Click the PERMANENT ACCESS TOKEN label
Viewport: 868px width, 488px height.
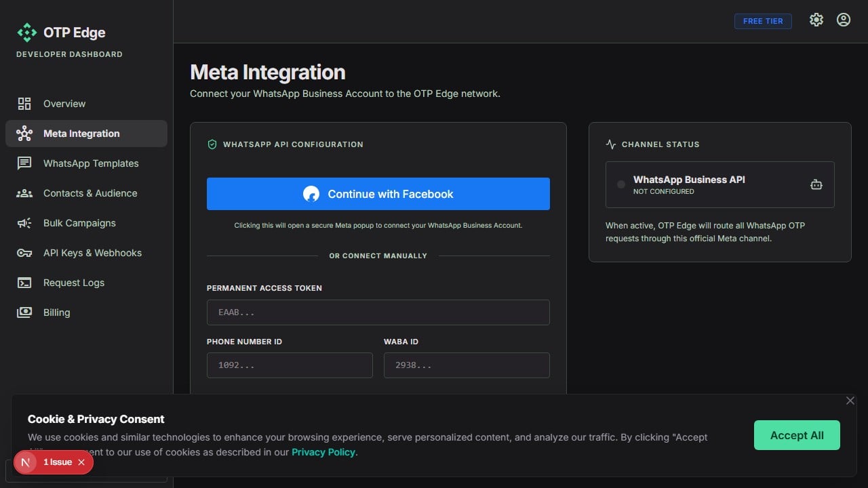pyautogui.click(x=264, y=288)
